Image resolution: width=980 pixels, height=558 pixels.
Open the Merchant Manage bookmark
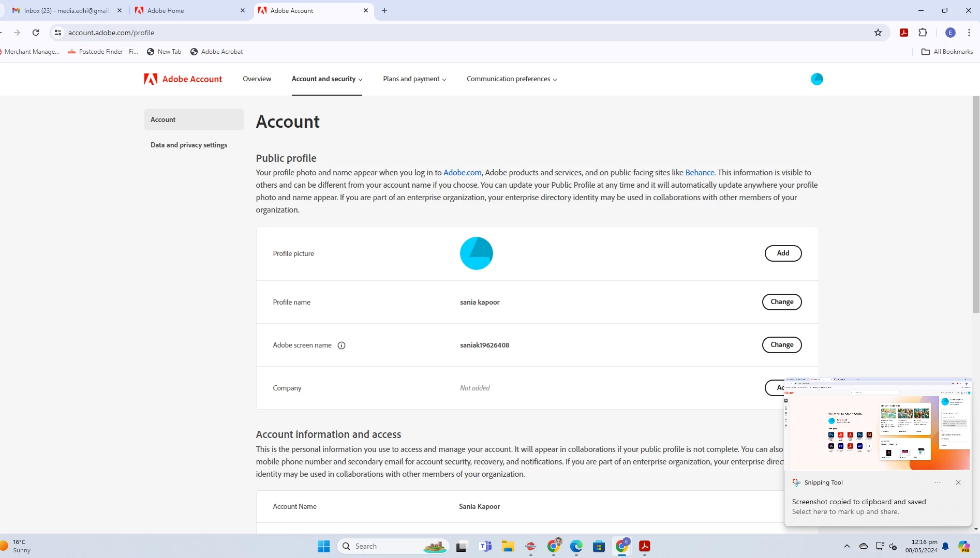pos(30,52)
